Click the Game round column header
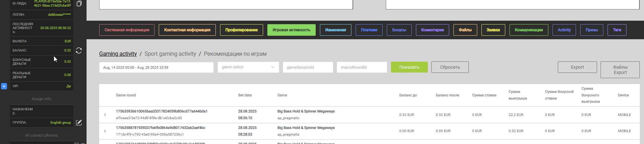 click(x=126, y=95)
